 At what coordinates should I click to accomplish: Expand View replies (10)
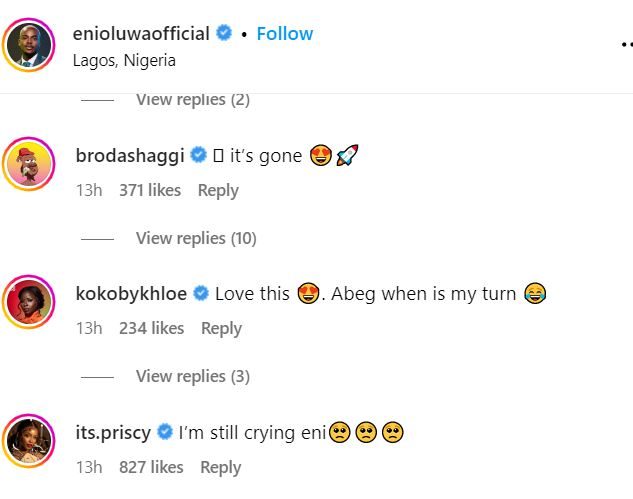pyautogui.click(x=195, y=238)
